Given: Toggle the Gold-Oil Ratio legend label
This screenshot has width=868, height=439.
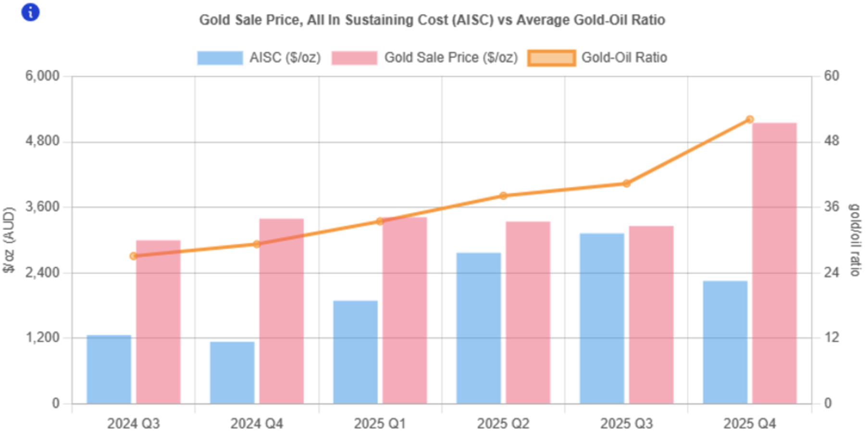Looking at the screenshot, I should pos(624,58).
